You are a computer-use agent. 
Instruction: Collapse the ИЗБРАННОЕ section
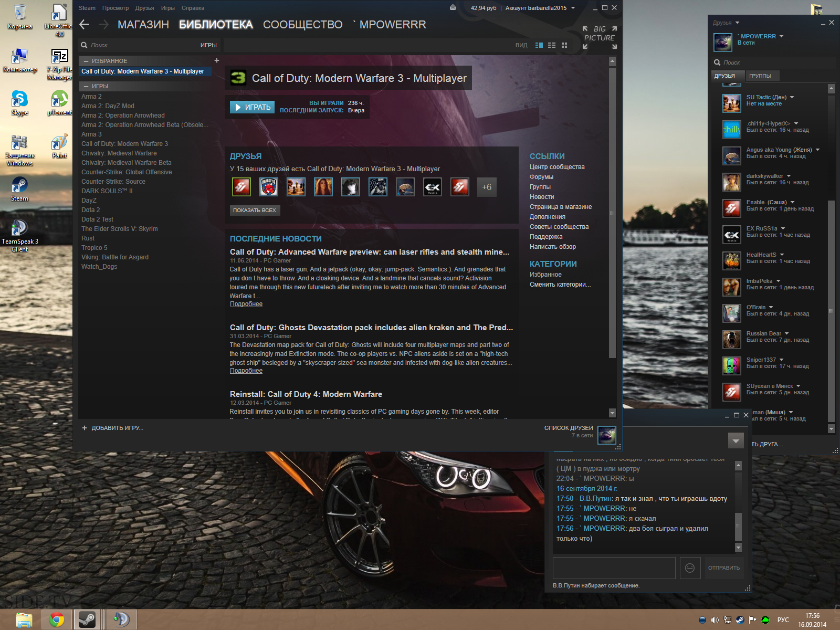tap(86, 61)
